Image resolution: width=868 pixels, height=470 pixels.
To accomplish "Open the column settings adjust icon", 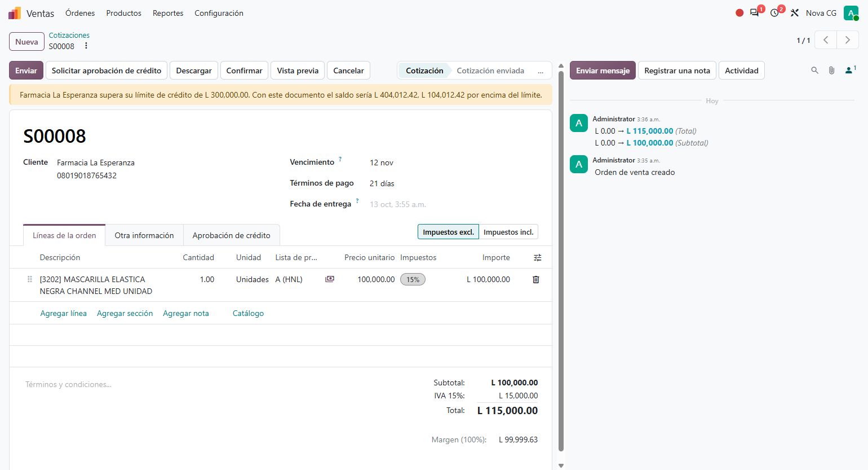I will (538, 258).
